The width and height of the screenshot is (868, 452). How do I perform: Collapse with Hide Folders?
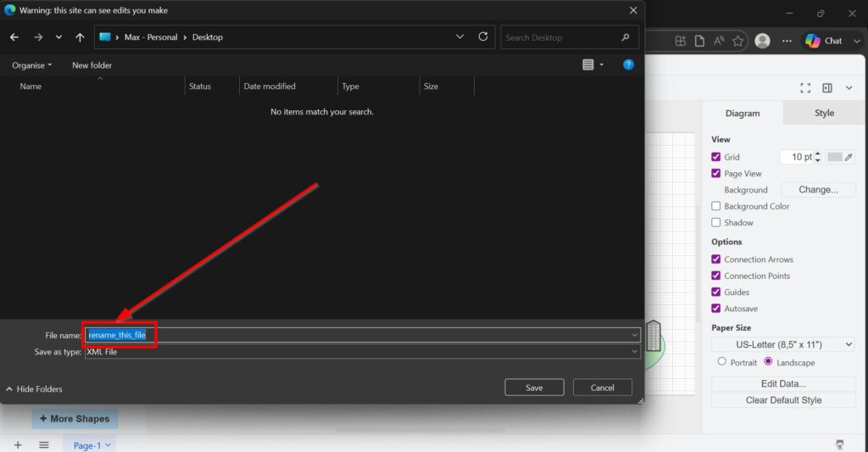coord(34,389)
